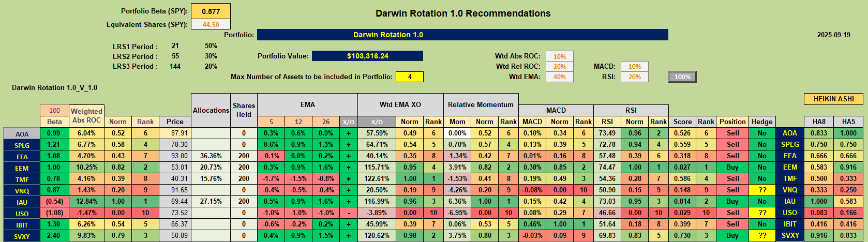Select the IAU Weighted Abs ROC 12.84%
This screenshot has height=242, width=868.
(86, 201)
